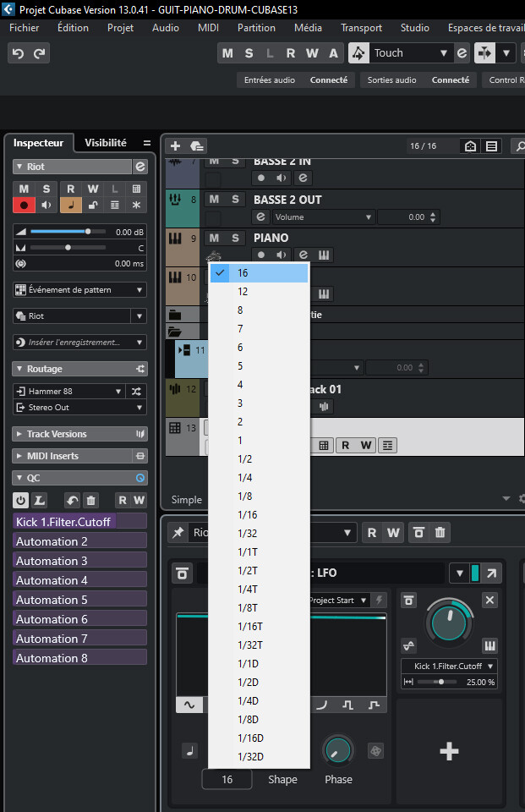Adjust the Riot pan slider

[68, 248]
